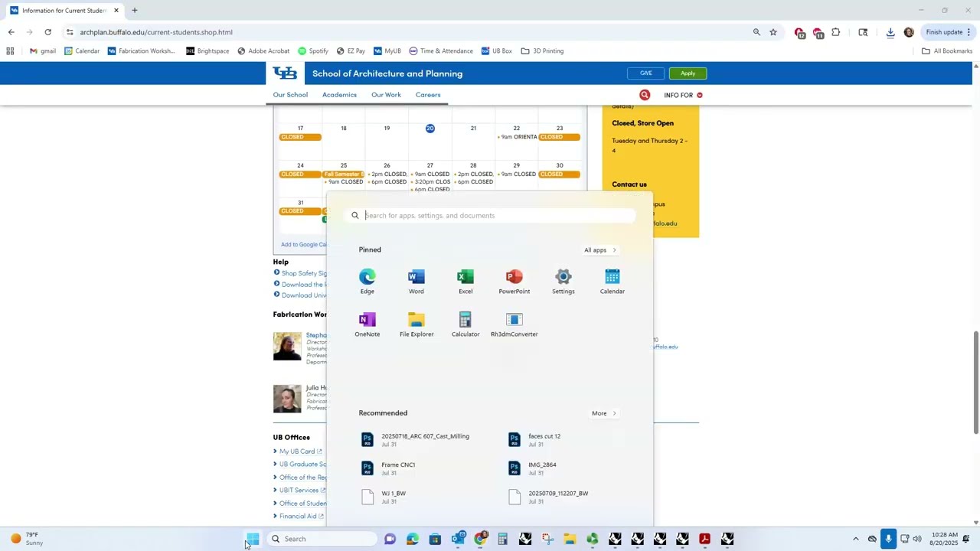Open the Academics menu
Image resolution: width=980 pixels, height=551 pixels.
click(339, 95)
